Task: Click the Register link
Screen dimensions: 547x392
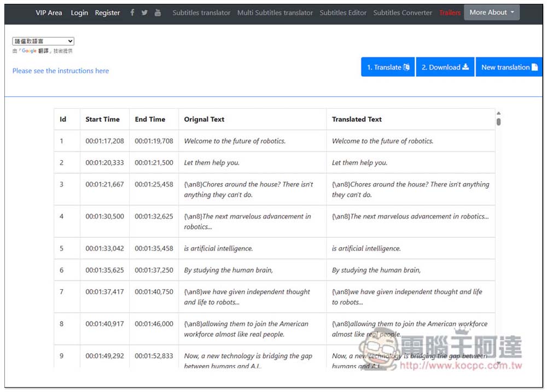Action: click(x=107, y=13)
